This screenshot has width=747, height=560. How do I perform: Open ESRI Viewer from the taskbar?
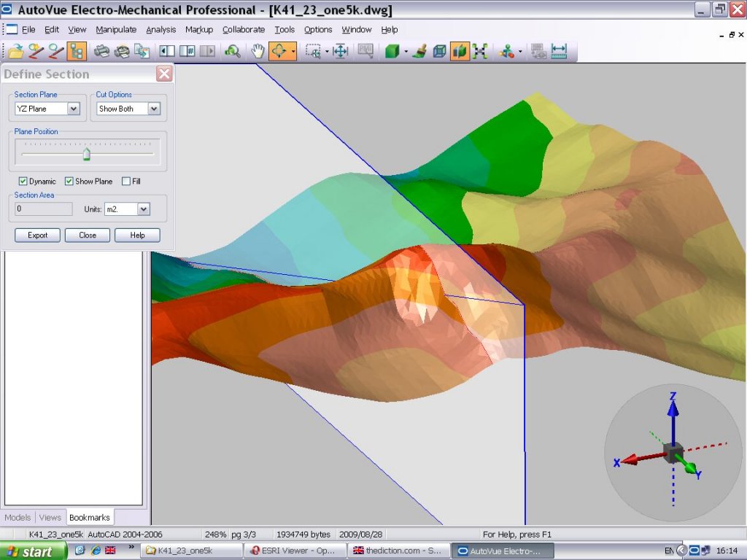(294, 551)
